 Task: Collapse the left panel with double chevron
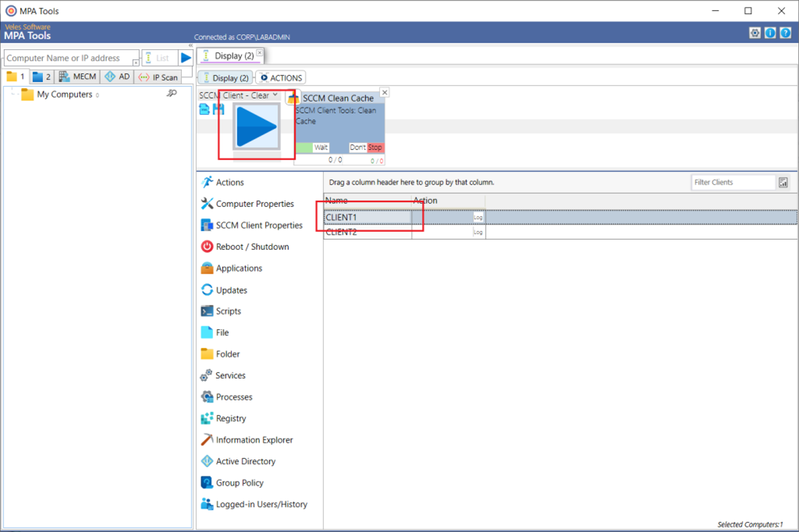coord(191,46)
